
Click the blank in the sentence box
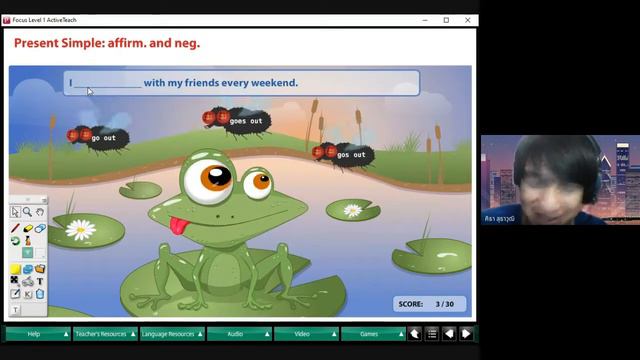click(108, 83)
